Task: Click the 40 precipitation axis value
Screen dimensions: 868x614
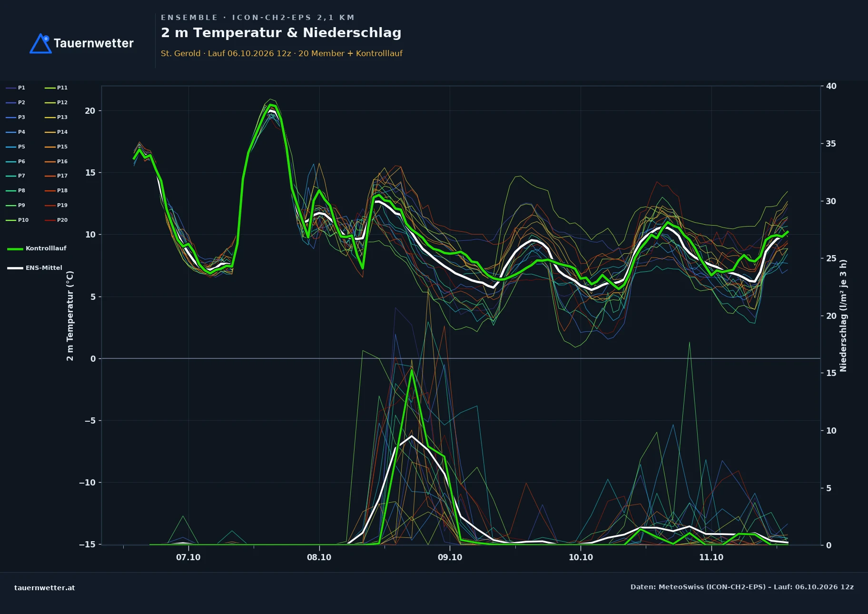Action: (831, 86)
